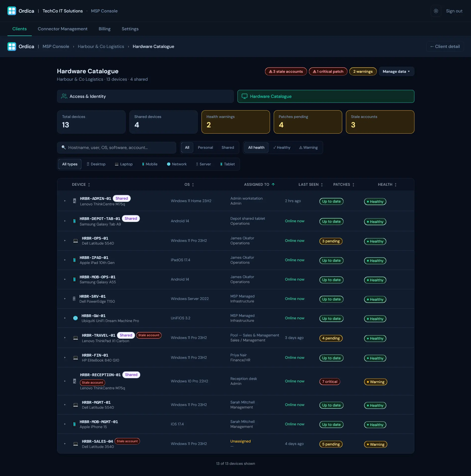
Task: Expand the HRBR-RECEPTION-01 row
Action: click(x=65, y=381)
